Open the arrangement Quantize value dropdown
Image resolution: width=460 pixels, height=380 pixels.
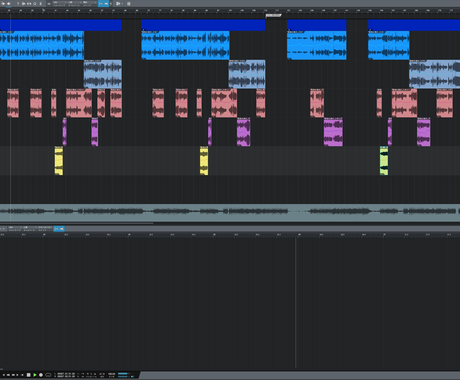[60, 2]
